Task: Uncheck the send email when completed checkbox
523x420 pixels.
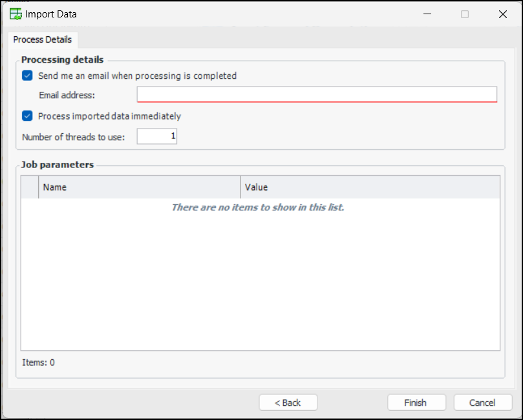Action: (x=27, y=76)
